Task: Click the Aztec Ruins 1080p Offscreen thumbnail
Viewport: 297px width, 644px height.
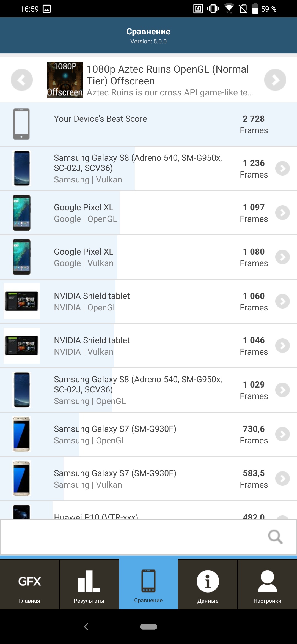Action: pos(65,80)
